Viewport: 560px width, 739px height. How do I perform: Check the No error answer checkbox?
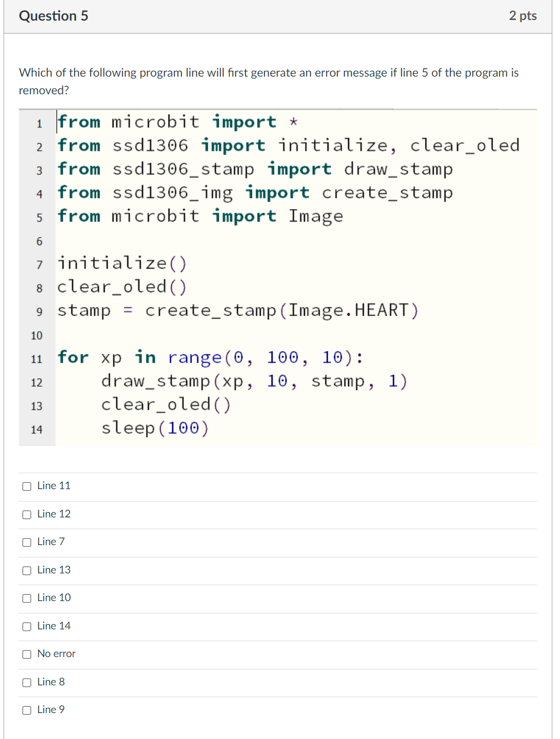(x=26, y=654)
